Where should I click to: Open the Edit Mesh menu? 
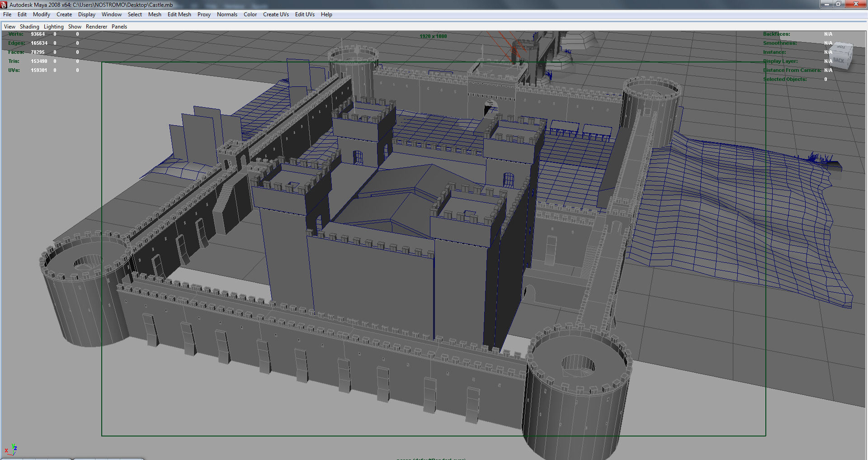click(x=179, y=14)
